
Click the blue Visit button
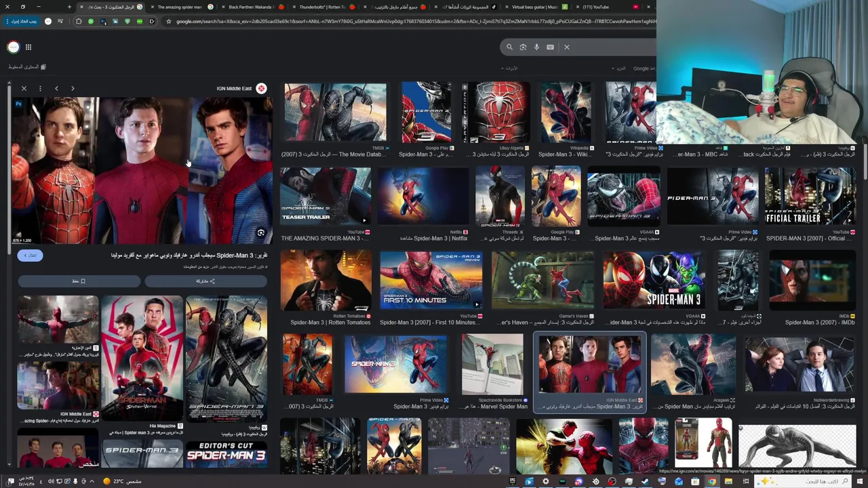tap(31, 255)
